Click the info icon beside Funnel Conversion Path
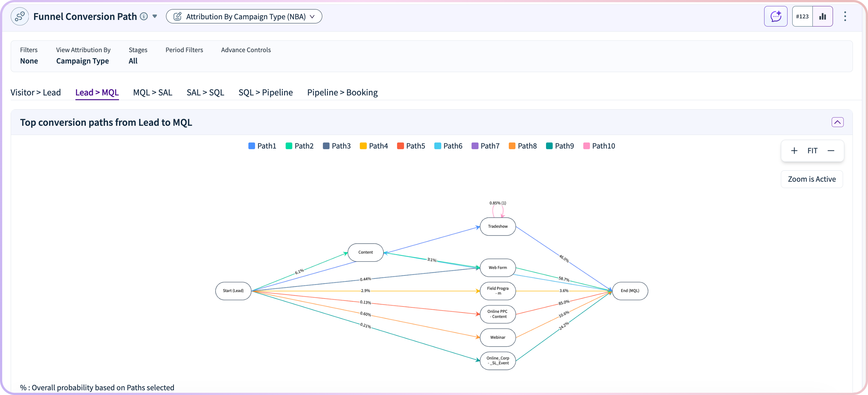 (144, 16)
